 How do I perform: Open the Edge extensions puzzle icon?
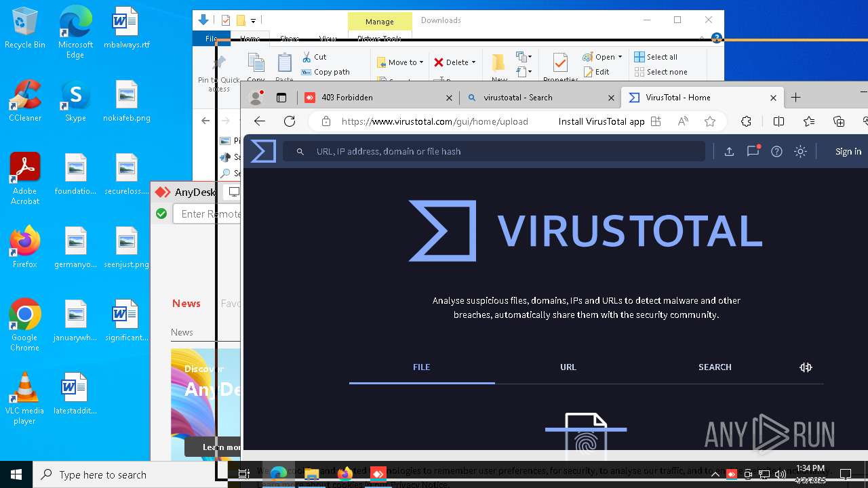(x=746, y=121)
